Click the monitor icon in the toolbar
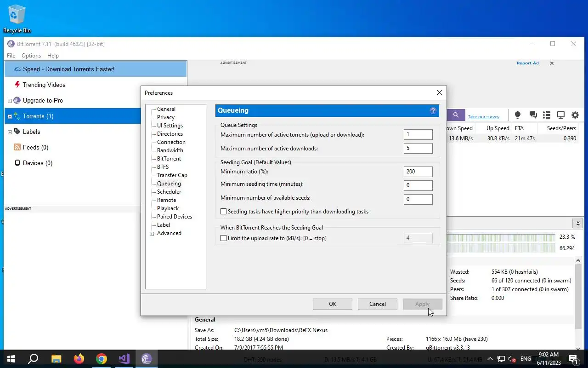 [561, 115]
